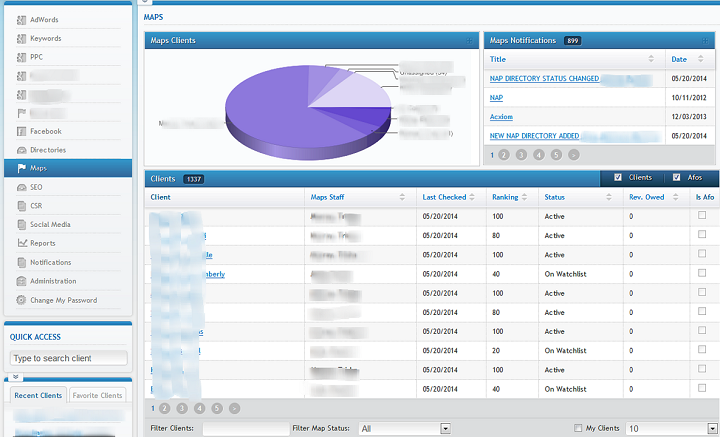Click the Notifications sidebar icon
Image resolution: width=720 pixels, height=437 pixels.
click(x=21, y=263)
